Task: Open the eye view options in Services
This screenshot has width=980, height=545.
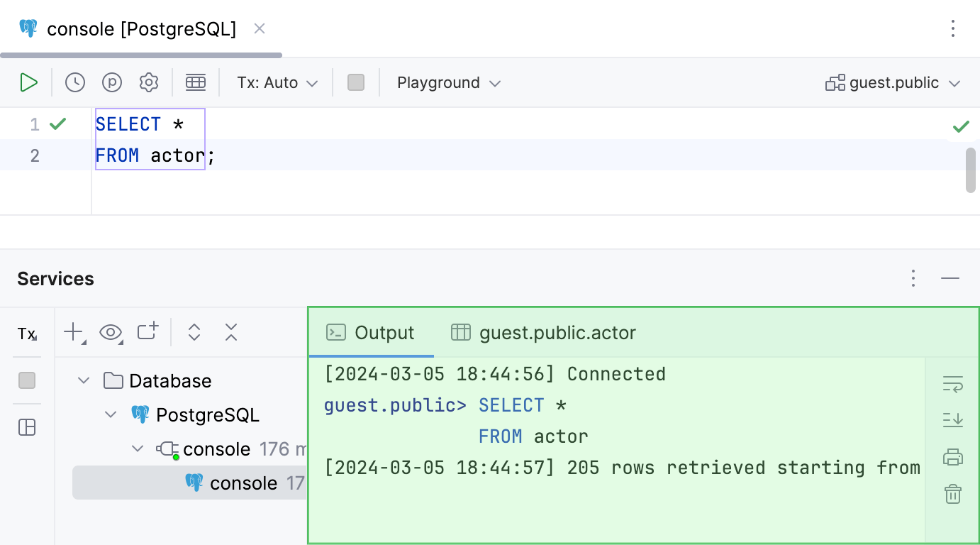Action: [x=111, y=332]
